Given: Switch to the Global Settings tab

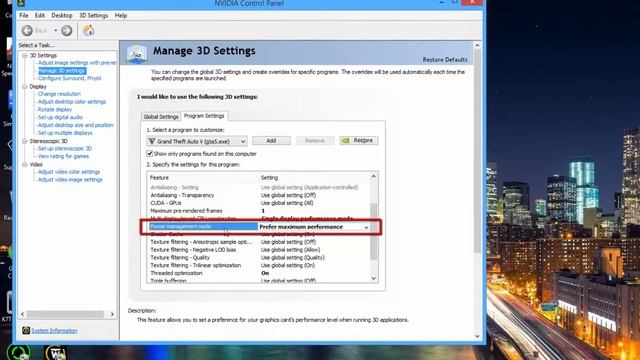Looking at the screenshot, I should click(x=161, y=117).
